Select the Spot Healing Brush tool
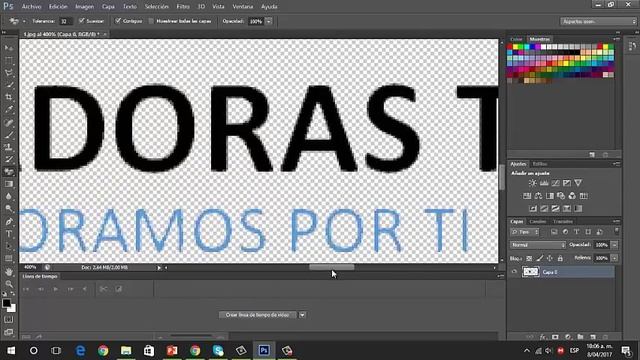This screenshot has height=360, width=640. (x=9, y=122)
